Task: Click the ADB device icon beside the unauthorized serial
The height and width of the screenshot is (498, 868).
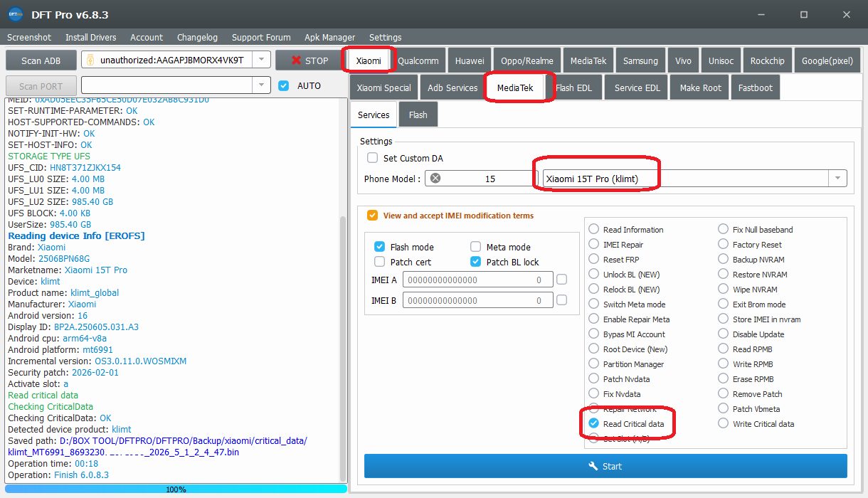Action: pyautogui.click(x=90, y=60)
